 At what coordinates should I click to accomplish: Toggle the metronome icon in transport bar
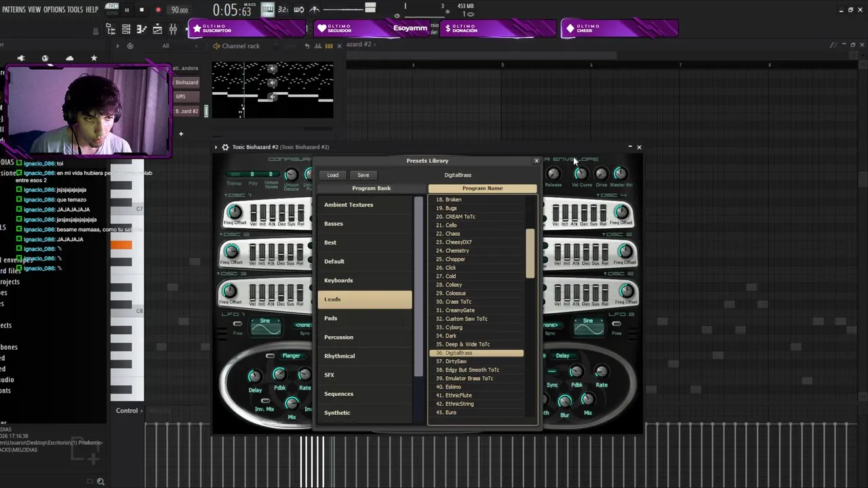[x=315, y=9]
